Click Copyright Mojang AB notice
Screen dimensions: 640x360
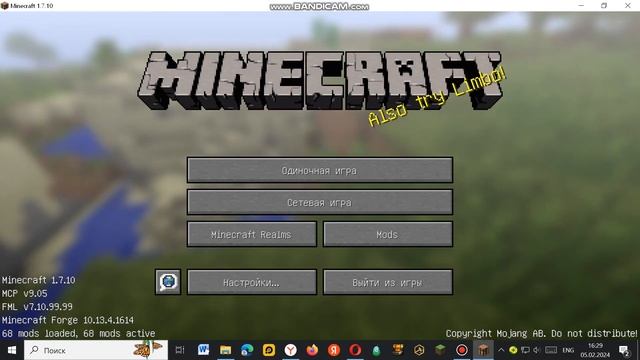(541, 333)
